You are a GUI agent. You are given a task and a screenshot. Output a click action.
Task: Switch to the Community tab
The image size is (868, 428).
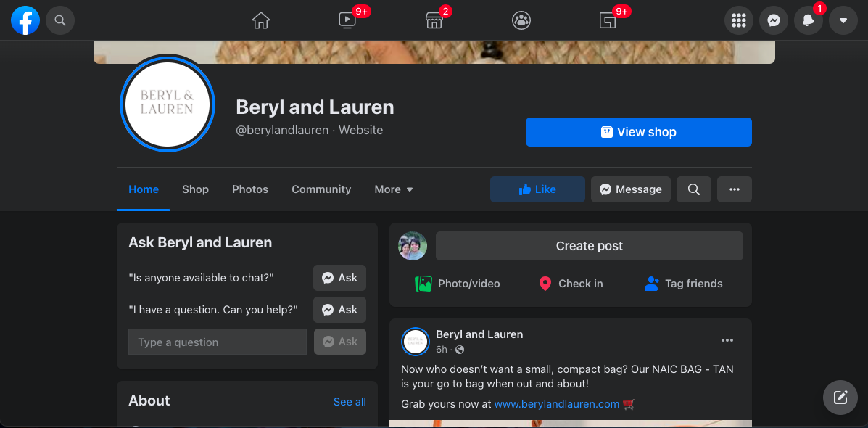[x=321, y=189]
